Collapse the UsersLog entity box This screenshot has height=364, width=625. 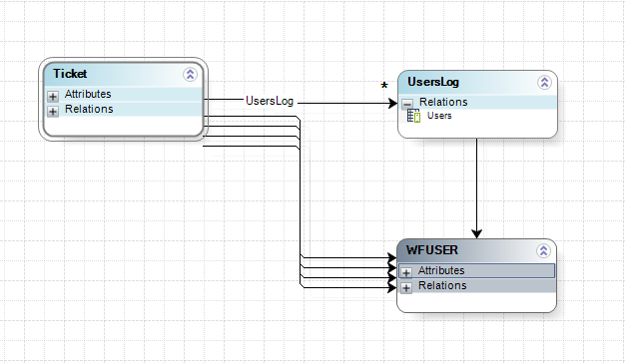(x=544, y=83)
